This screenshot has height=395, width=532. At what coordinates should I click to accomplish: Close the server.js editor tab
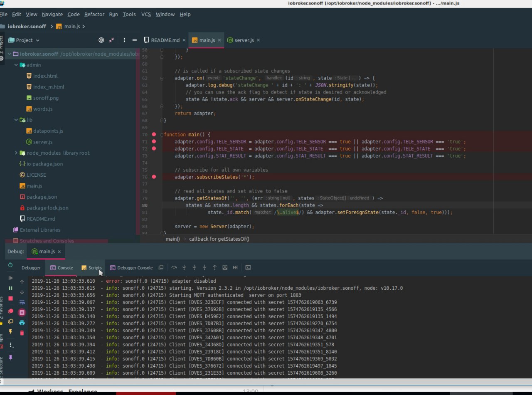258,40
